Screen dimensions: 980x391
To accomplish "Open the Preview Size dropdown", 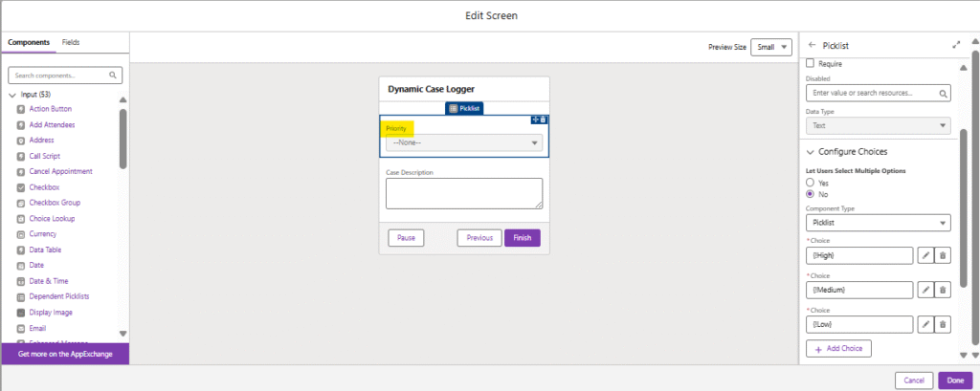I will (x=771, y=48).
